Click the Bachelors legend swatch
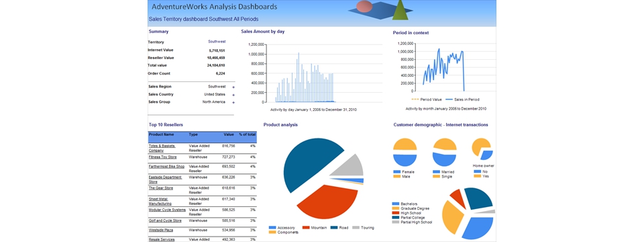Screen dimensions: 644x242 click(x=396, y=204)
